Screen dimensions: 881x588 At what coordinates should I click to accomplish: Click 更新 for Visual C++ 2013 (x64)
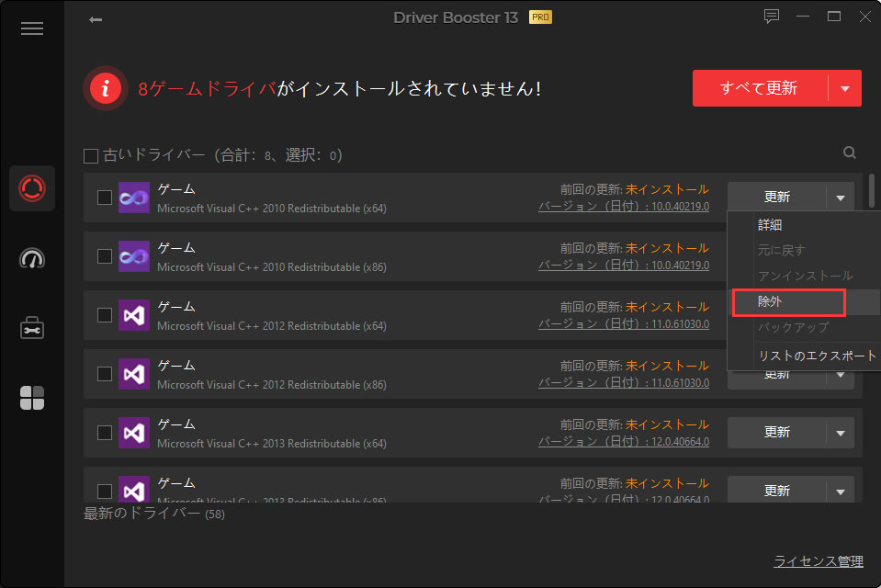coord(777,433)
